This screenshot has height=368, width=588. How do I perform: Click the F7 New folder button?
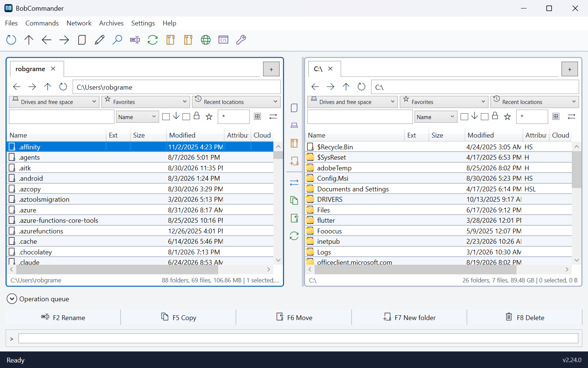(409, 317)
